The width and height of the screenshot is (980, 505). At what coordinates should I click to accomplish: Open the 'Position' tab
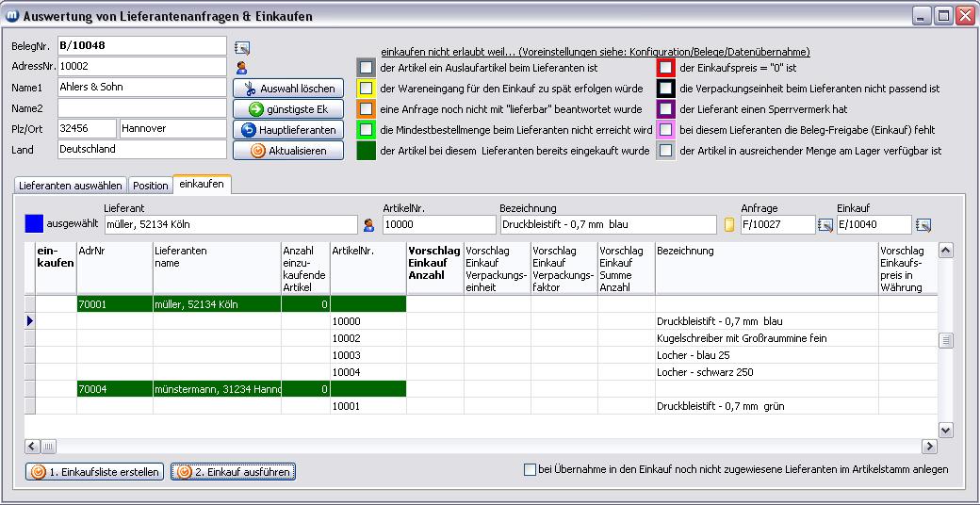click(x=150, y=186)
